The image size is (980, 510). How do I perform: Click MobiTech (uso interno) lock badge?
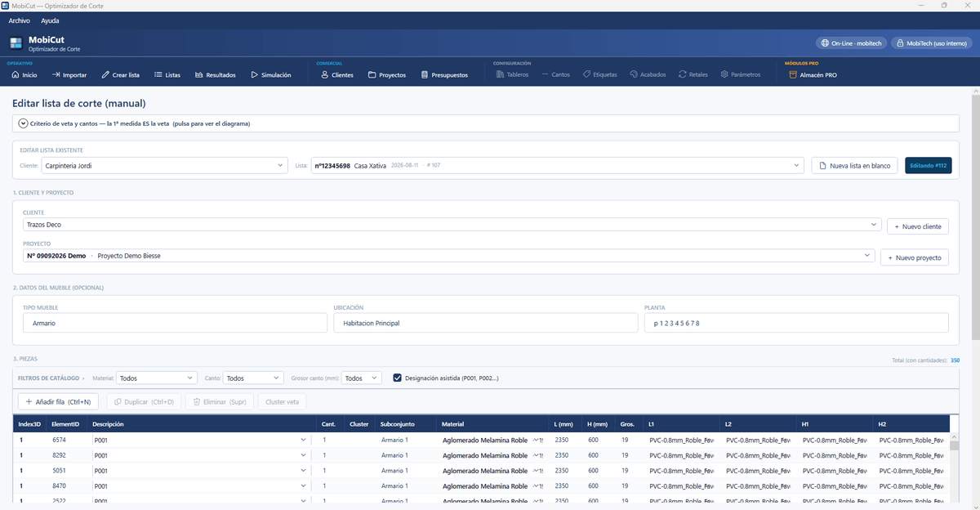pyautogui.click(x=931, y=43)
